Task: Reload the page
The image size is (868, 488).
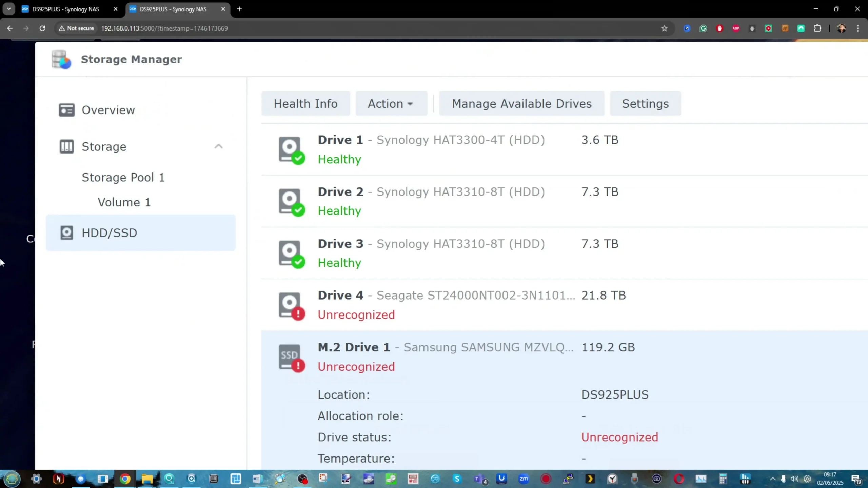Action: tap(42, 28)
